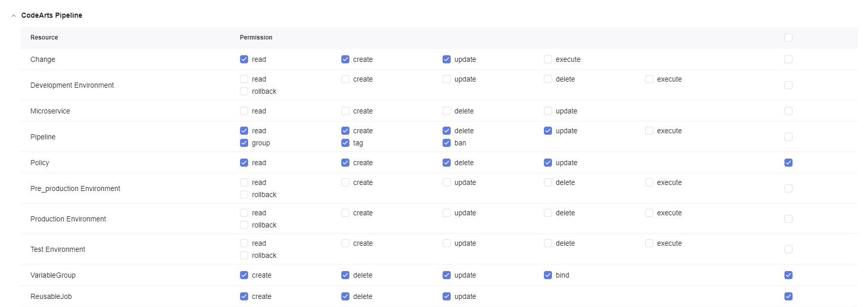The width and height of the screenshot is (868, 307).
Task: Select all permissions in the Change row
Action: tap(788, 59)
